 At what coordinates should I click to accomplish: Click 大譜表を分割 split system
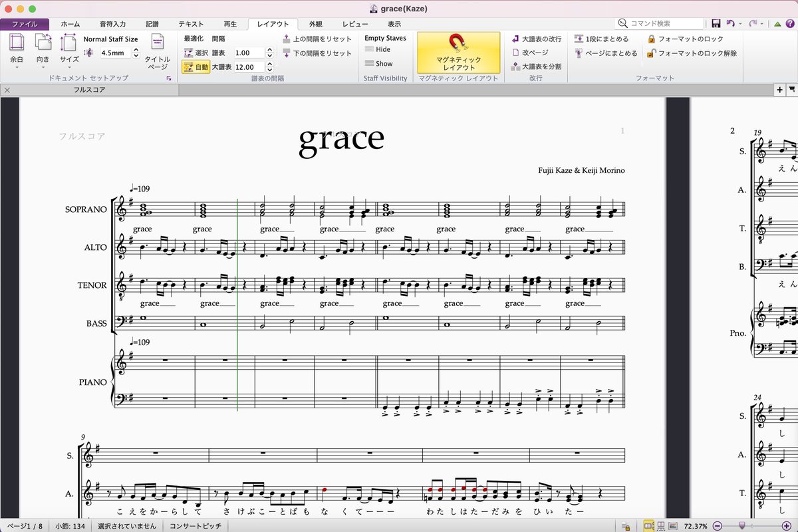(537, 66)
